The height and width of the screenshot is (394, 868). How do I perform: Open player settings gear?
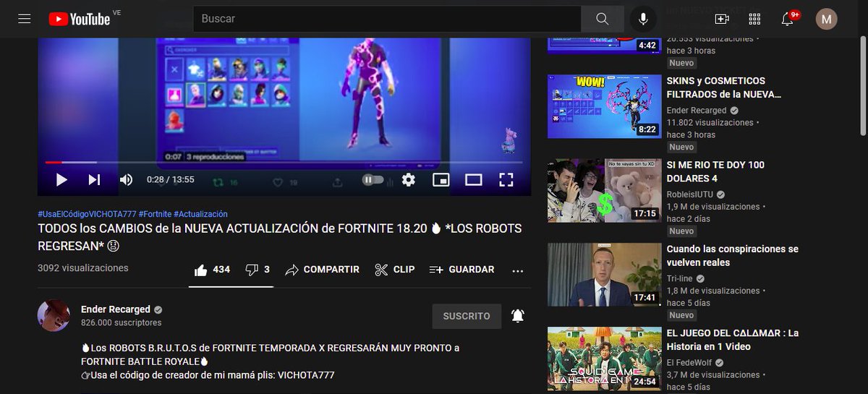click(x=409, y=179)
